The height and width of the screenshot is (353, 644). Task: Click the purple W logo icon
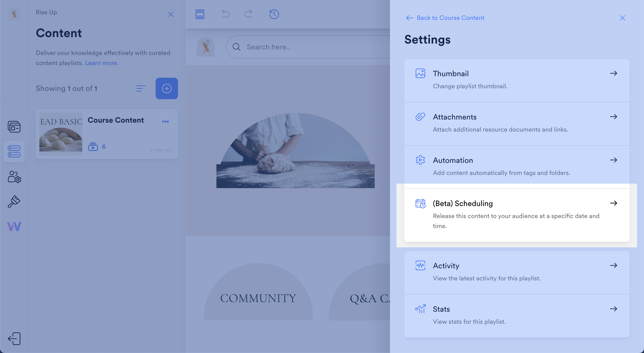click(x=14, y=227)
